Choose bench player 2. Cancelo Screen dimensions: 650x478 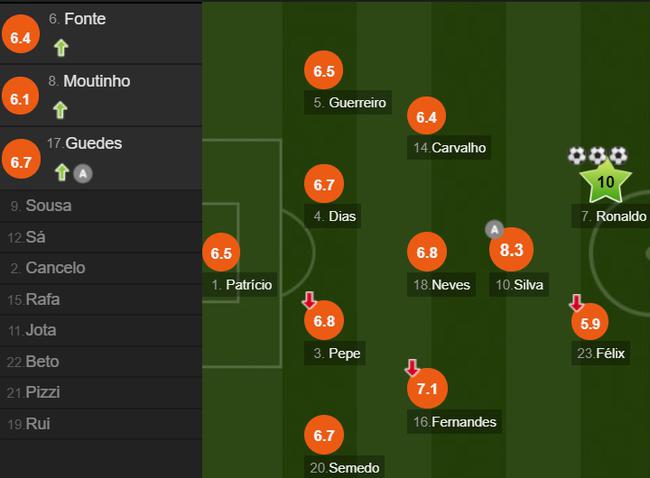pos(101,268)
